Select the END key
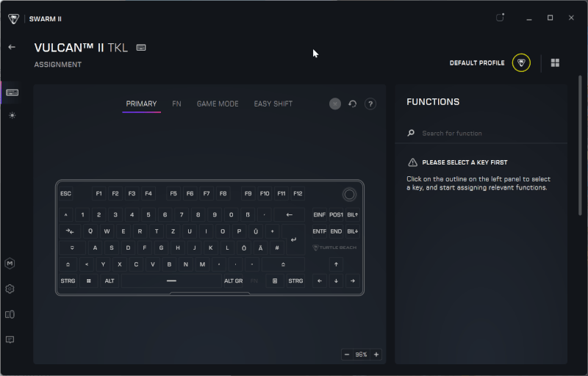The height and width of the screenshot is (376, 588). click(x=336, y=231)
